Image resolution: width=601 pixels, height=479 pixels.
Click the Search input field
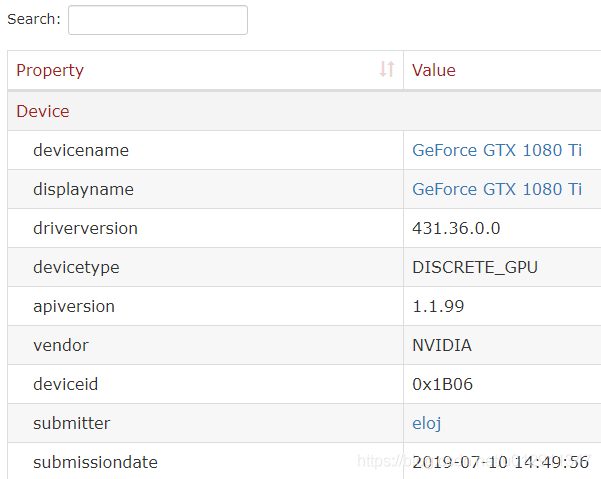coord(158,20)
